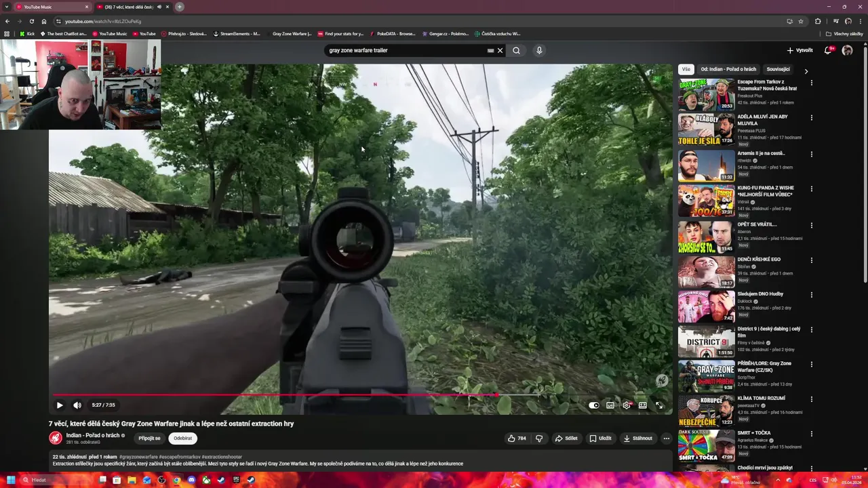This screenshot has height=488, width=868.
Task: Dislike the video with thumbs down
Action: [x=539, y=439]
